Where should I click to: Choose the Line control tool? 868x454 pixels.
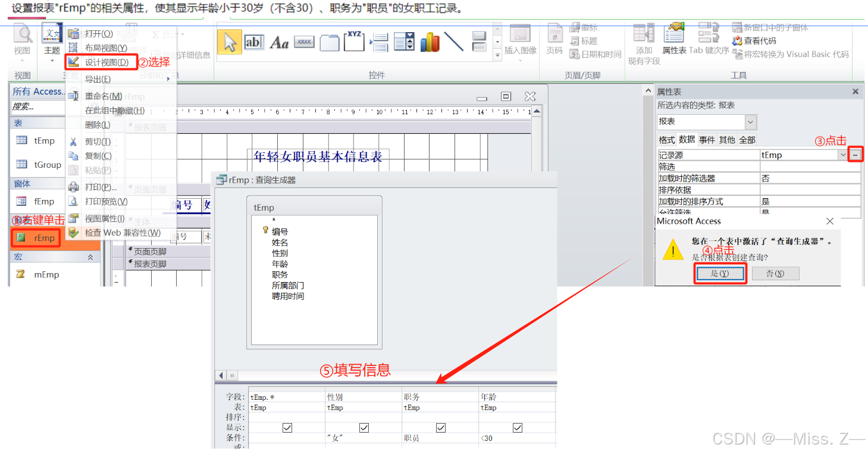coord(454,42)
